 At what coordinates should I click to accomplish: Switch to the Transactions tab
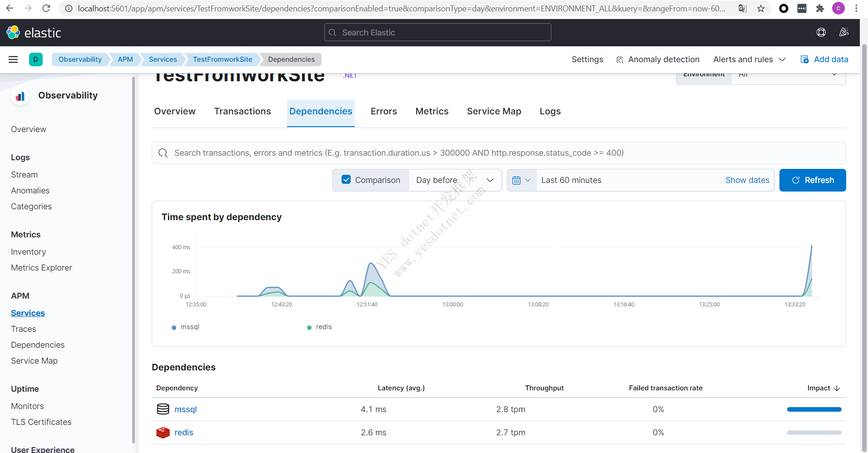point(243,111)
